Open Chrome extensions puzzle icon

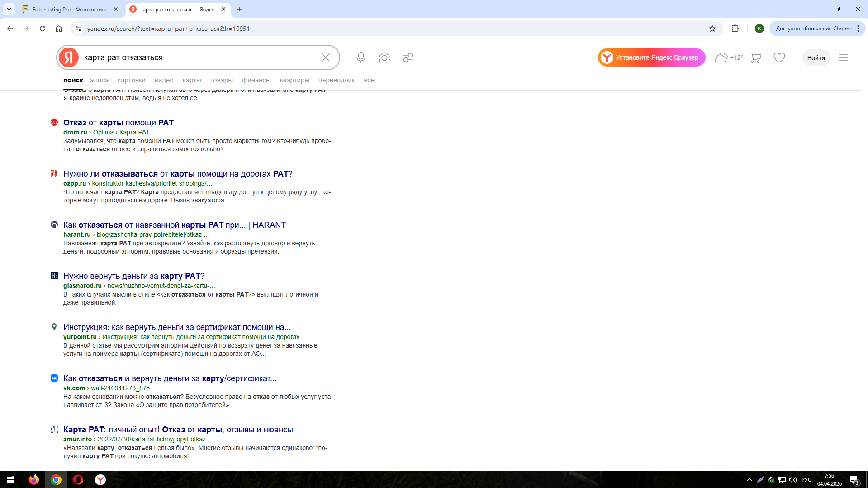coord(735,29)
